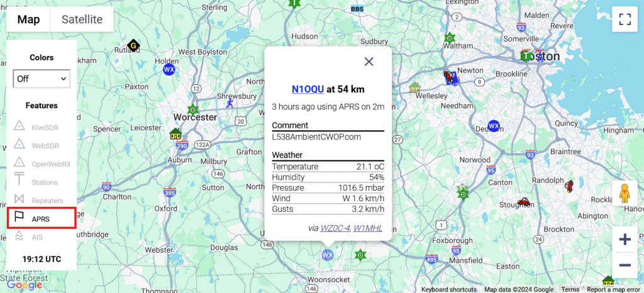
Task: Open the Terms link
Action: (x=570, y=289)
